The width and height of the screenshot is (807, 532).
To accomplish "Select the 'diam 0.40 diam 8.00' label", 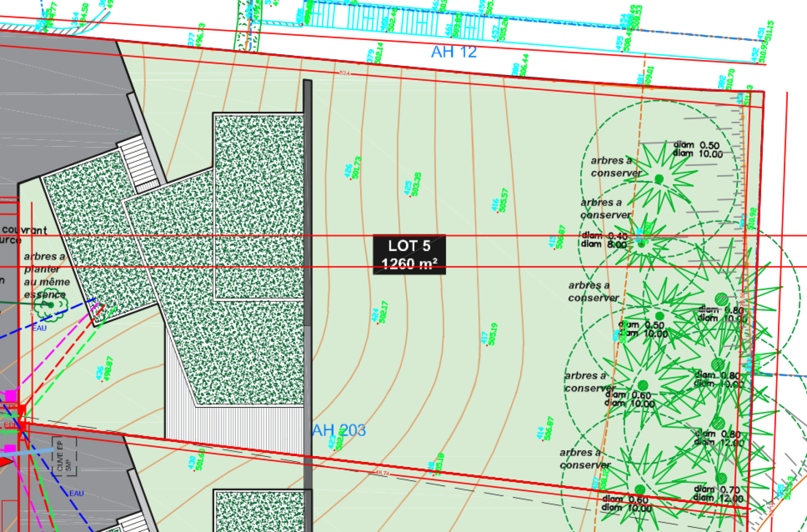I will pyautogui.click(x=604, y=240).
